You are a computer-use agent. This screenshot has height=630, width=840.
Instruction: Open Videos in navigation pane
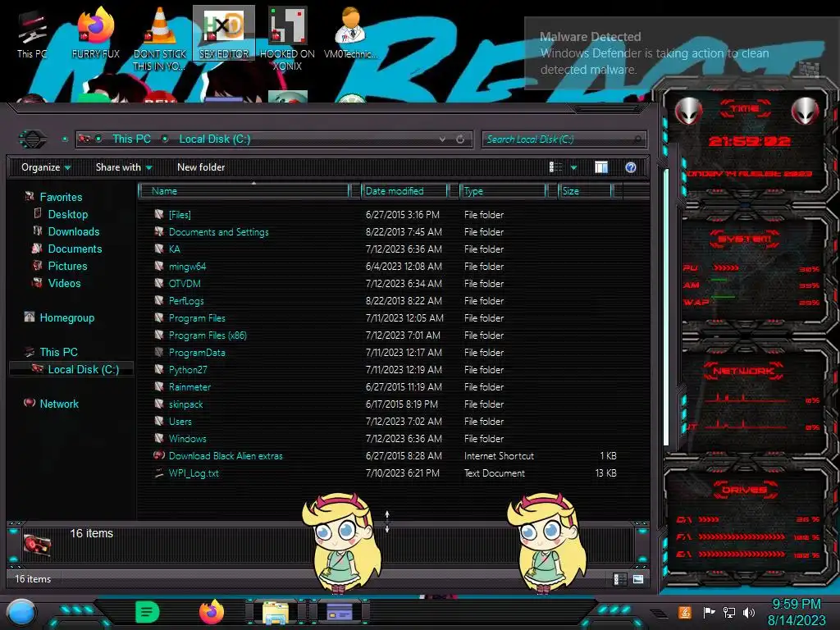(x=64, y=283)
